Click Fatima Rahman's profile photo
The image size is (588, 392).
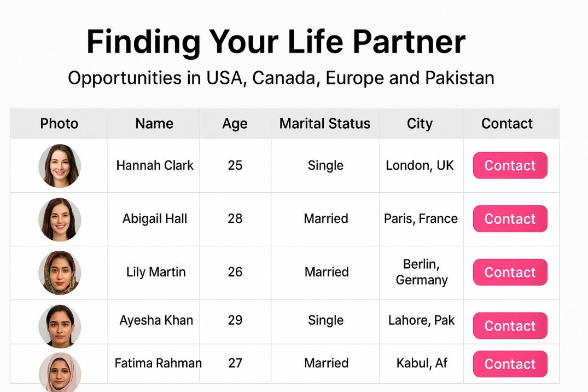tap(59, 368)
